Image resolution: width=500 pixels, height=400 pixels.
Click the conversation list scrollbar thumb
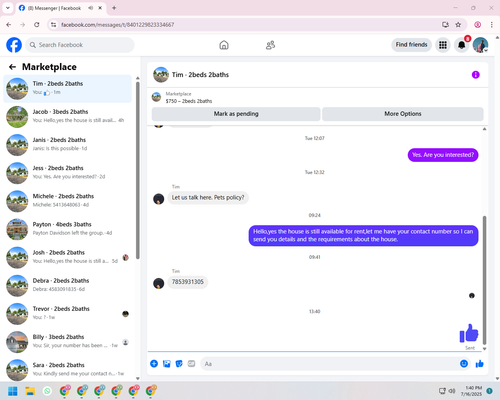[138, 170]
